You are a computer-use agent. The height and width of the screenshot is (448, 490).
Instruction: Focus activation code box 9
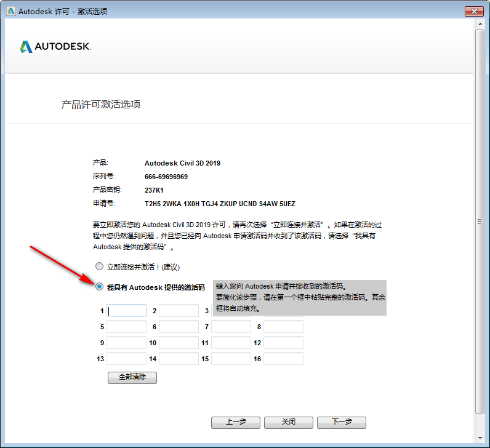click(127, 343)
